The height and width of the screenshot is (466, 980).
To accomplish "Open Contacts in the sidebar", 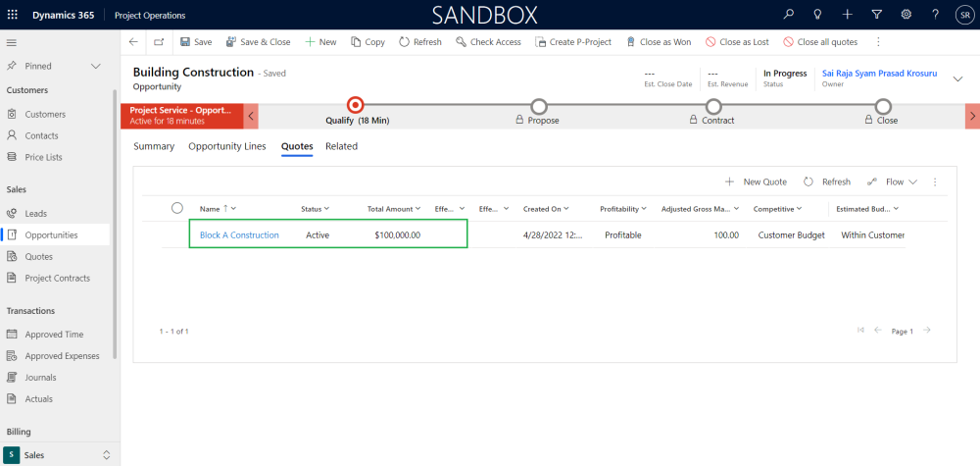I will pos(41,135).
